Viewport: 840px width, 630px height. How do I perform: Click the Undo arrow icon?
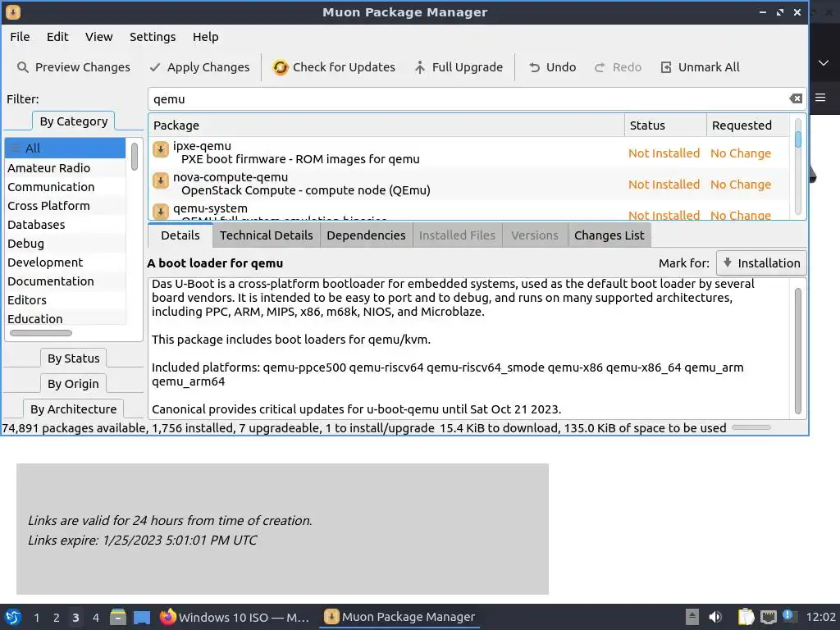[x=534, y=67]
